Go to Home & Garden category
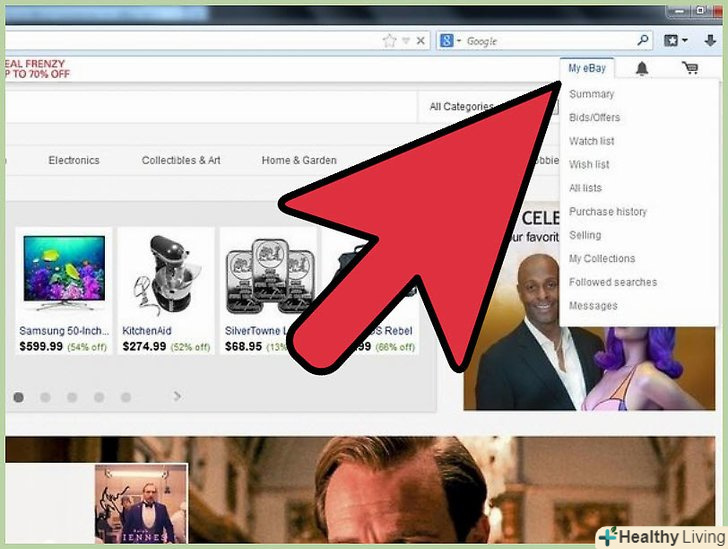 click(299, 160)
